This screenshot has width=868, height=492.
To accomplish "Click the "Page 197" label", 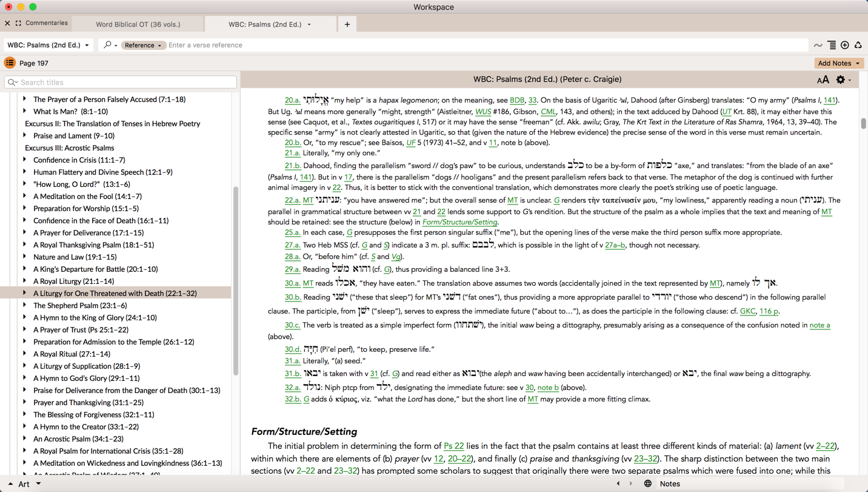I will coord(34,63).
